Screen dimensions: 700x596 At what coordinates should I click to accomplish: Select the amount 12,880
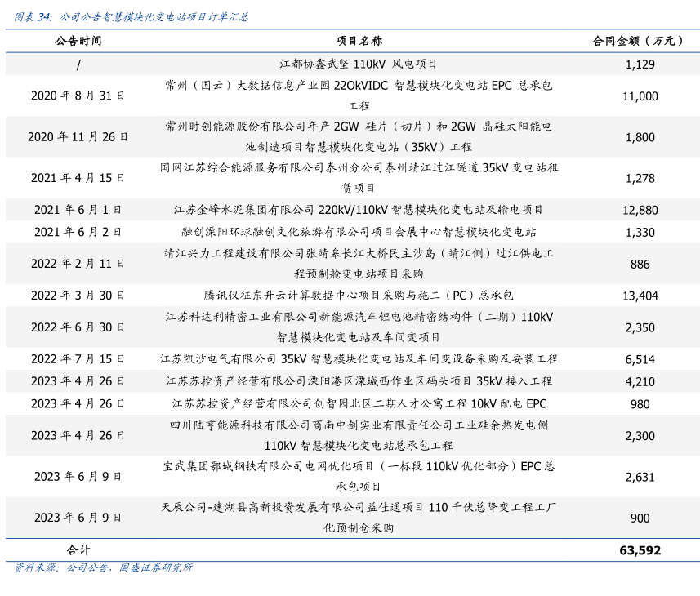tap(640, 210)
